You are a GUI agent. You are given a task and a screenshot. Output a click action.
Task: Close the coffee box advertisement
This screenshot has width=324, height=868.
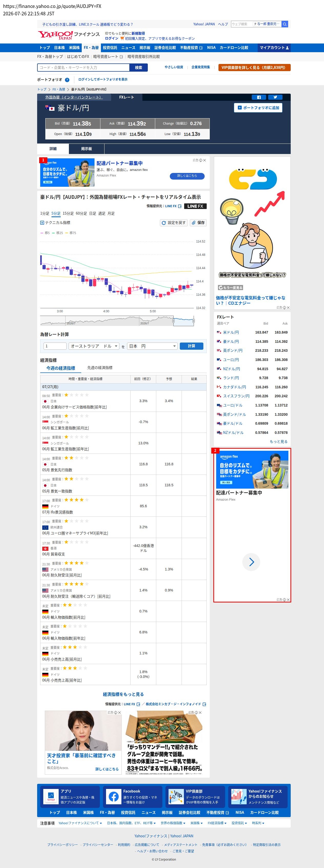200,713
